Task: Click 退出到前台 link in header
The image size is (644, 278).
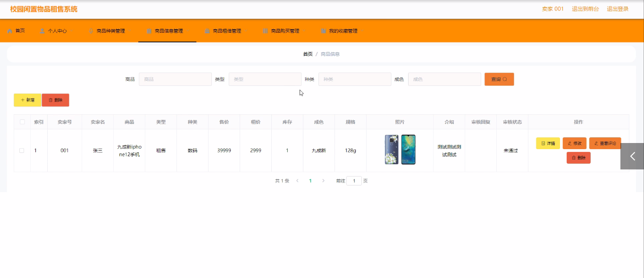Action: (x=585, y=9)
